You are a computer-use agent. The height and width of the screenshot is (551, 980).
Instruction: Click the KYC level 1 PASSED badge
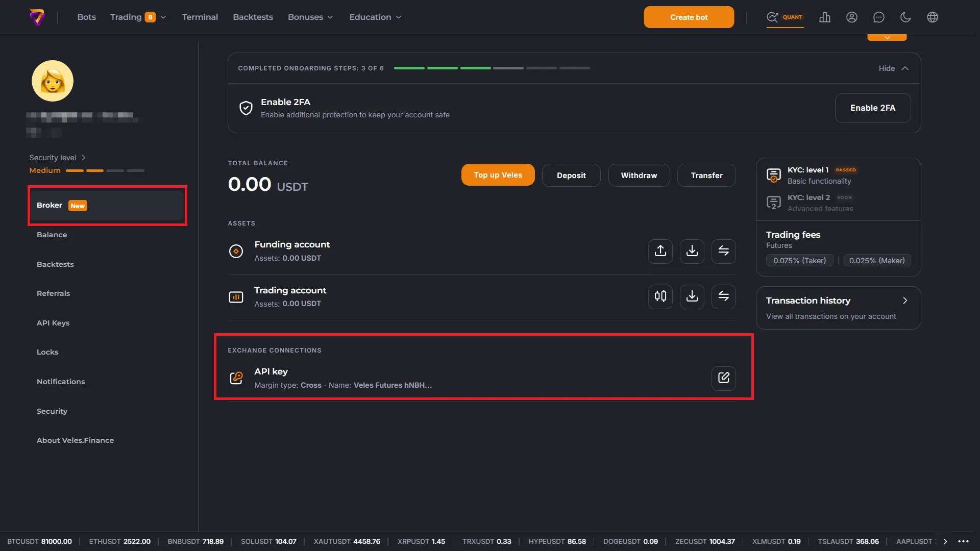pyautogui.click(x=846, y=170)
